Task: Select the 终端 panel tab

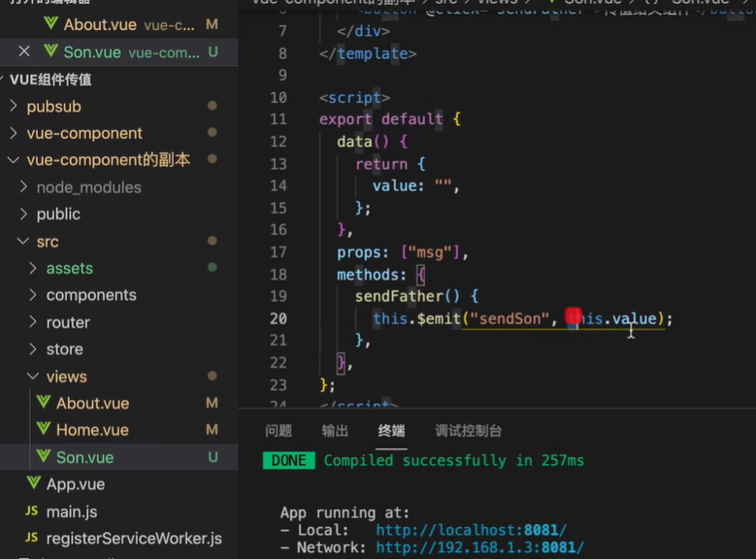Action: pyautogui.click(x=391, y=430)
